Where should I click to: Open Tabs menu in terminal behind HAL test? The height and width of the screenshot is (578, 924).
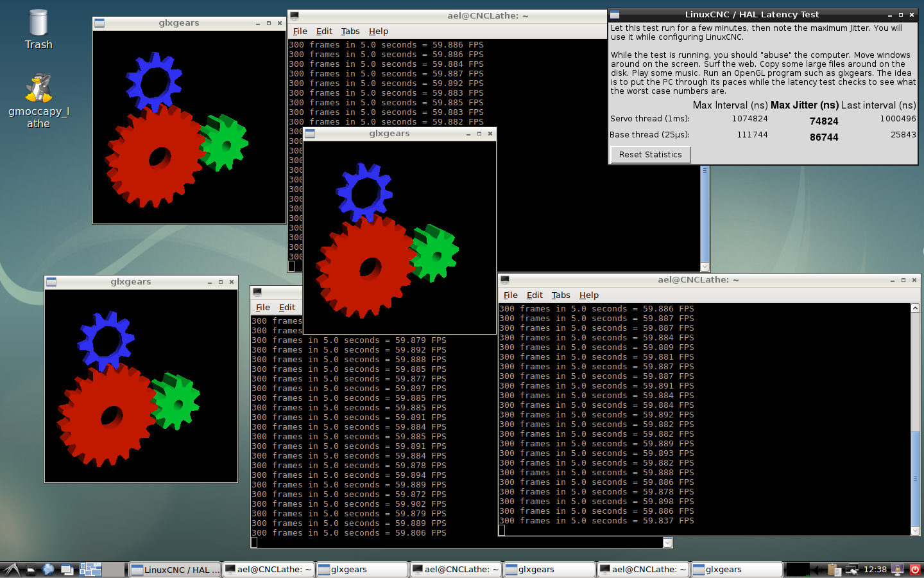(x=350, y=31)
